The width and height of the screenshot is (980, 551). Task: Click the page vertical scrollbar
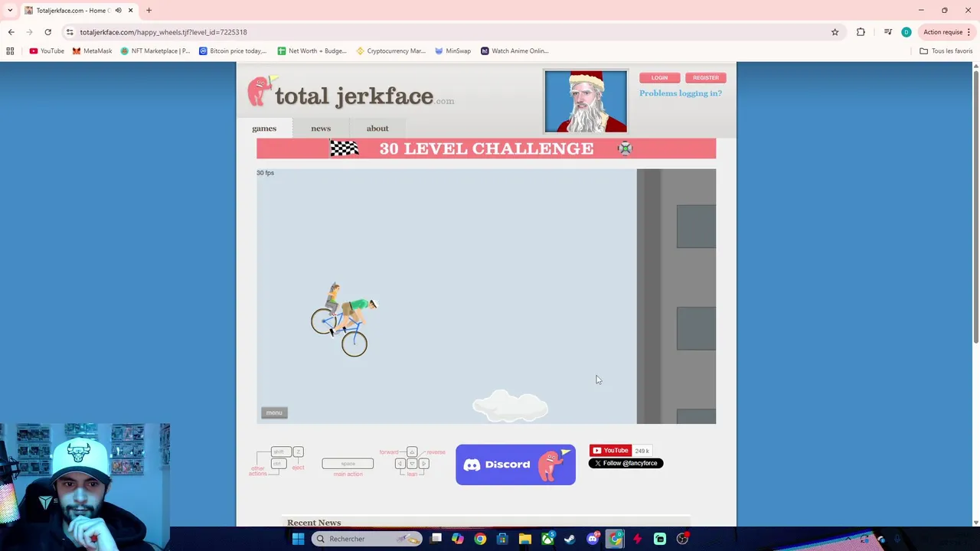coord(975,207)
